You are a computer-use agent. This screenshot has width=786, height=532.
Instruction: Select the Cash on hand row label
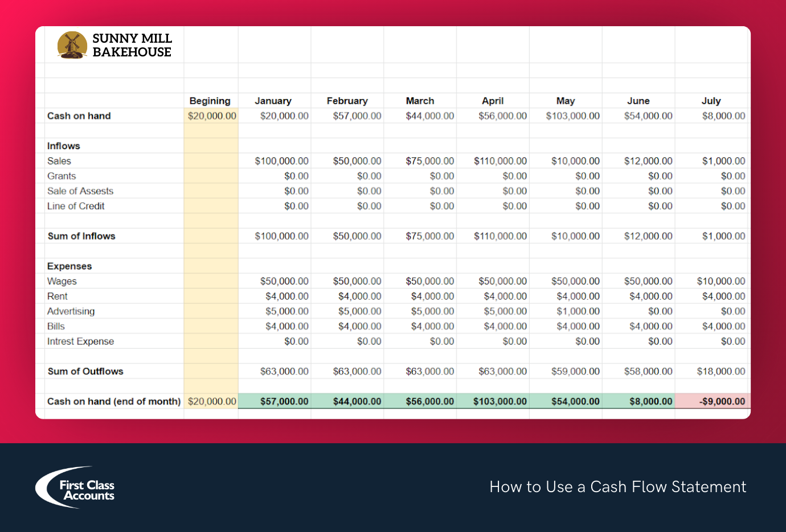click(x=79, y=116)
